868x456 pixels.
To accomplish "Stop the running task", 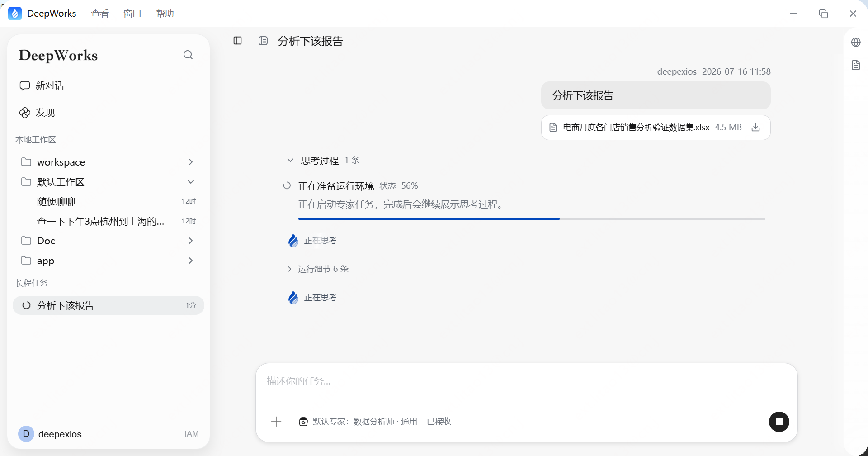I will [x=779, y=422].
